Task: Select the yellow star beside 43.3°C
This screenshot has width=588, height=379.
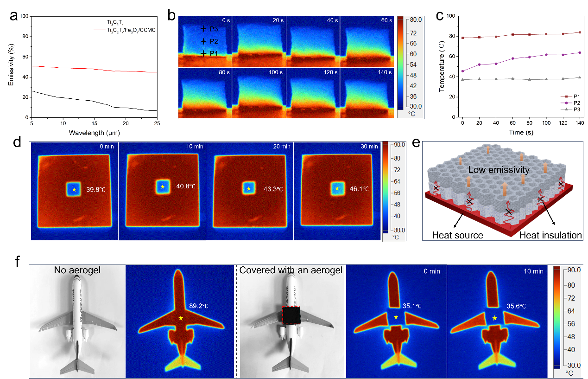Action: point(249,188)
